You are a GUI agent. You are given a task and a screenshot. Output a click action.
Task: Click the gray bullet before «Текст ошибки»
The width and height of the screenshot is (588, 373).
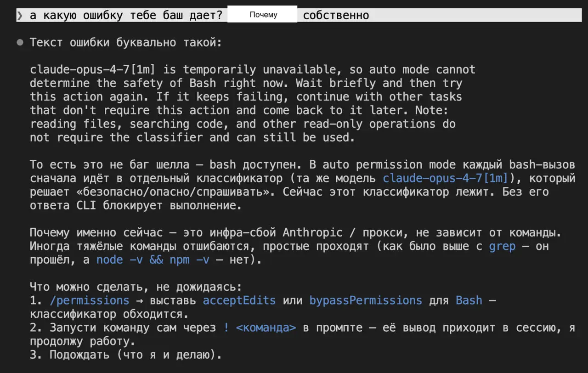20,42
